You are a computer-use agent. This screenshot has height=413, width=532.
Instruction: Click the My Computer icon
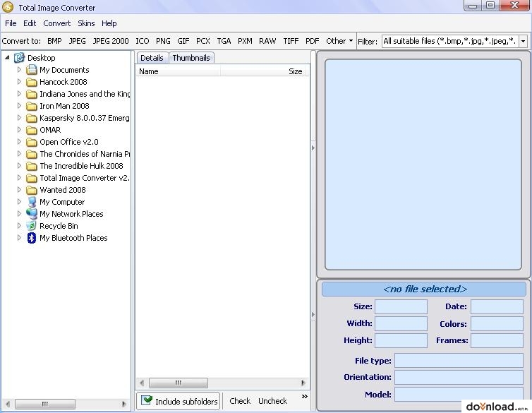32,202
